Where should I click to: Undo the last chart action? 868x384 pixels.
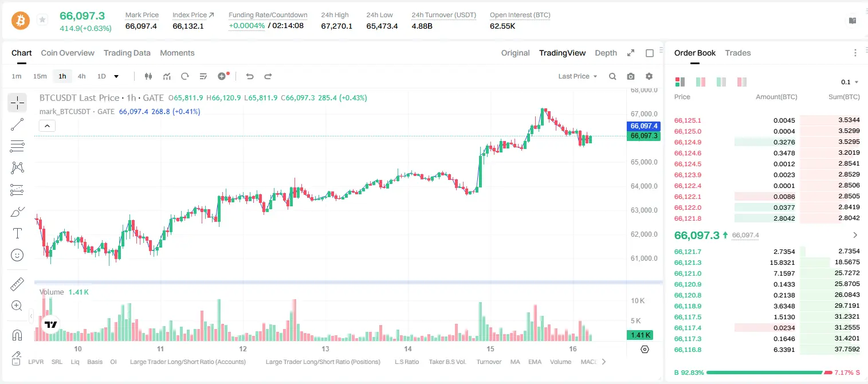[249, 76]
